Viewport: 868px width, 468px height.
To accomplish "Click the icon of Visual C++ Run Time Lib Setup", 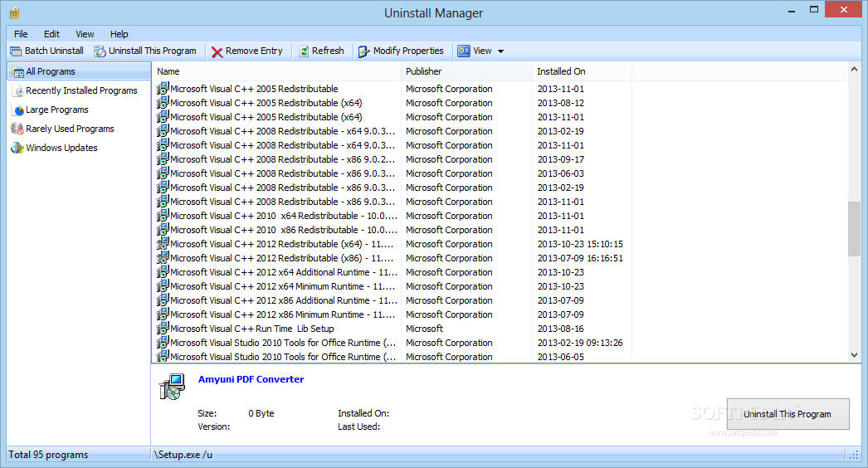I will pyautogui.click(x=163, y=329).
